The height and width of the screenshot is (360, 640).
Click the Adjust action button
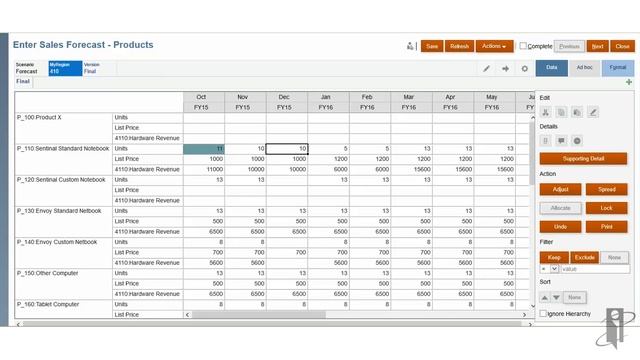coord(560,189)
